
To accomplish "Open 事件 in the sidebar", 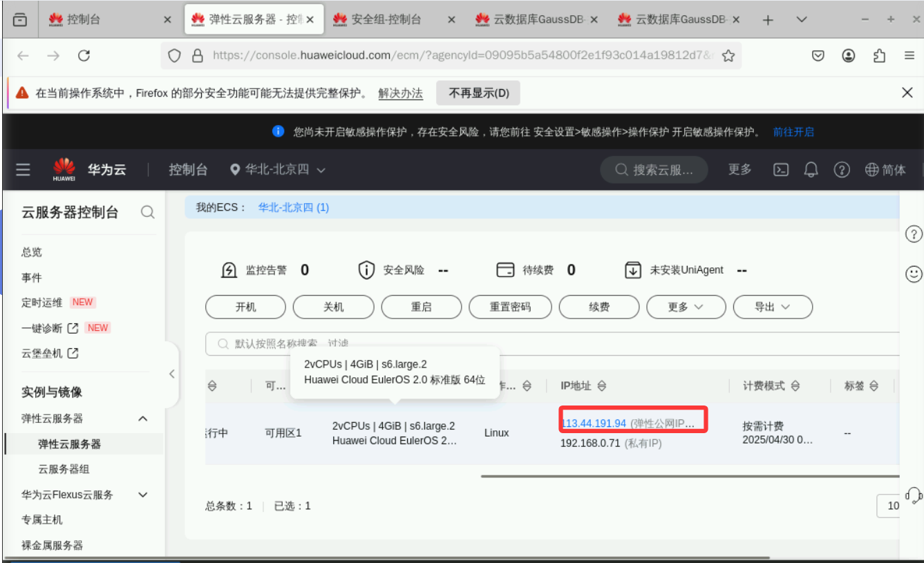I will tap(32, 278).
